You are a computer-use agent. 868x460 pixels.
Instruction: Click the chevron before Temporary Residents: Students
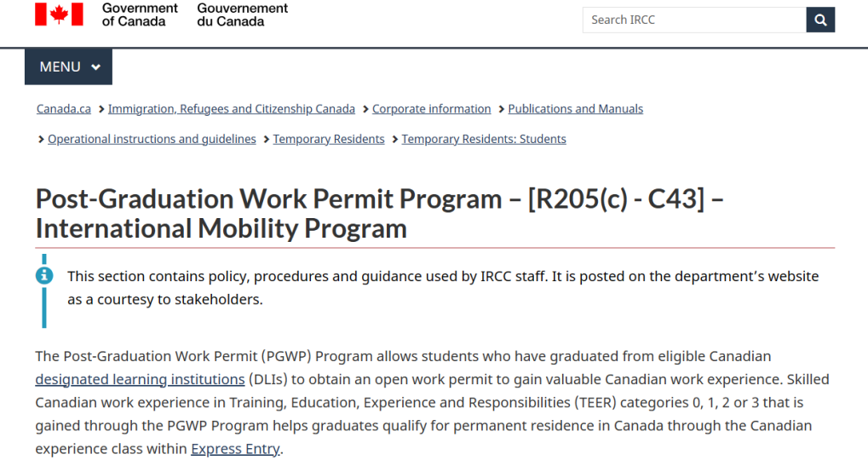click(394, 139)
